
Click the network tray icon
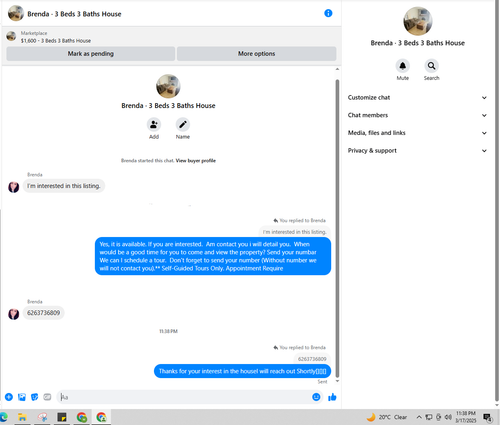429,417
